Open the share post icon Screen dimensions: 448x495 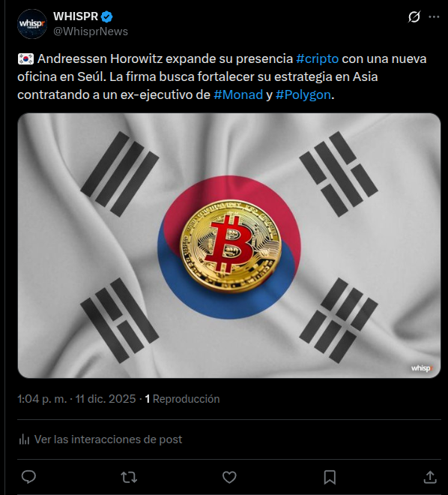[430, 477]
